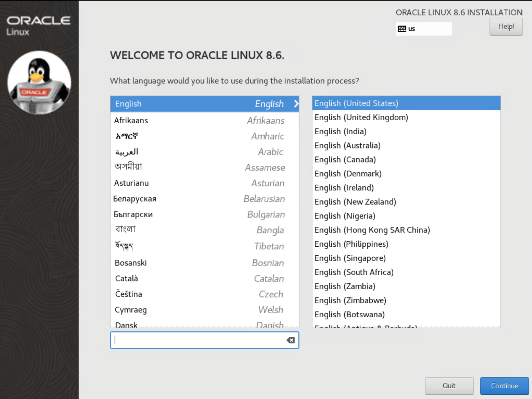Choose English (South Africa) locale
This screenshot has height=399, width=532.
coord(406,272)
